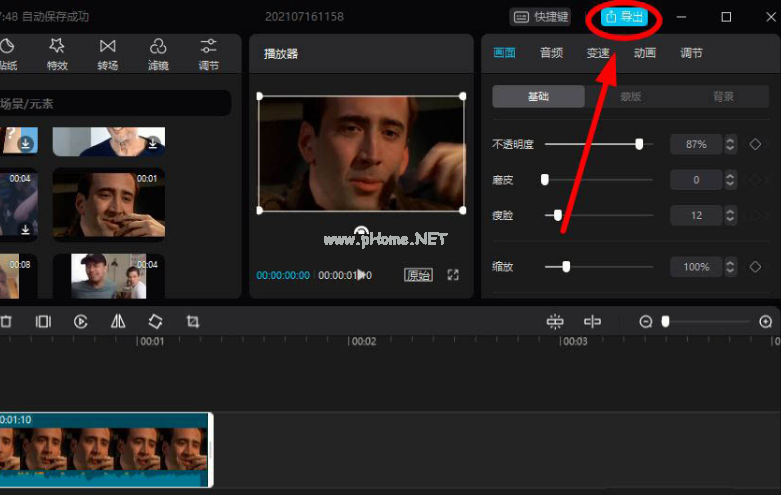Screen dimensions: 781x495
Task: Open the 贴纸 stickers panel
Action: 7,55
